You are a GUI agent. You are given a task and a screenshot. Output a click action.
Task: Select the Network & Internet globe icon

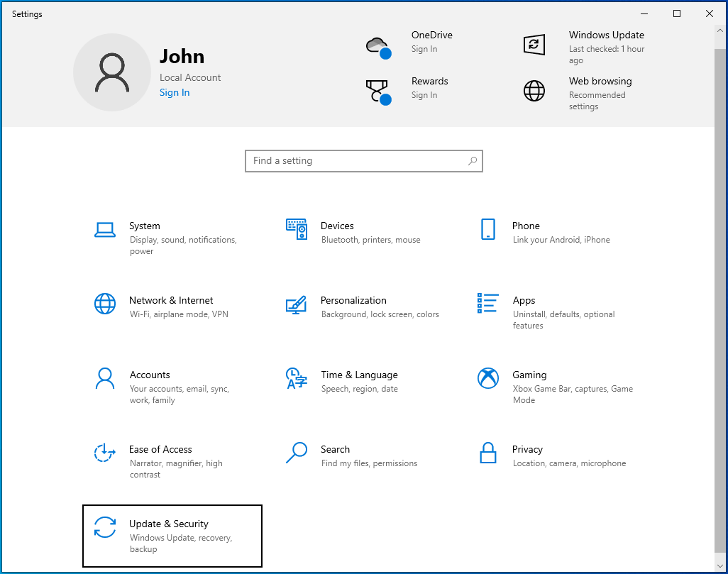(x=105, y=304)
